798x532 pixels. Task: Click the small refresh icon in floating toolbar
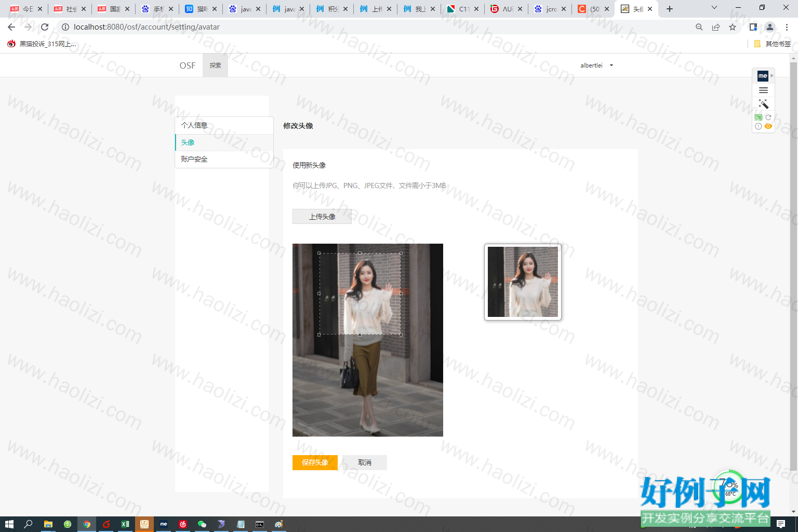coord(768,117)
